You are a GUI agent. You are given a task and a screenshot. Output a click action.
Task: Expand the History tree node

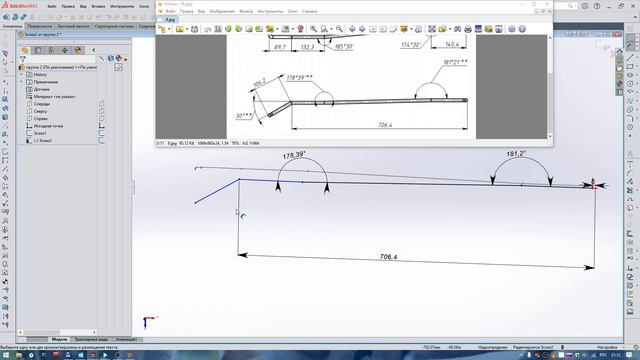[22, 75]
